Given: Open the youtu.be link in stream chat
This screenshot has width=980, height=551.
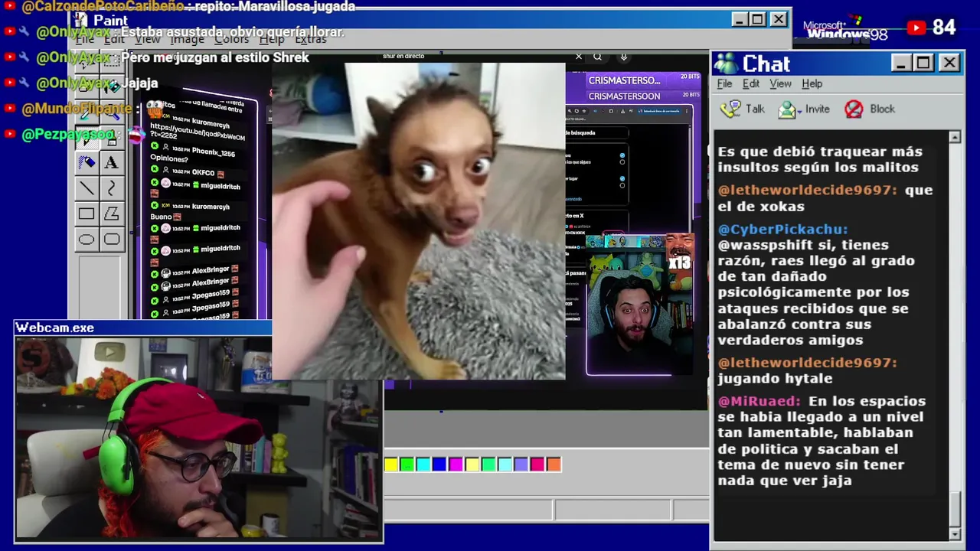Looking at the screenshot, I should 198,132.
